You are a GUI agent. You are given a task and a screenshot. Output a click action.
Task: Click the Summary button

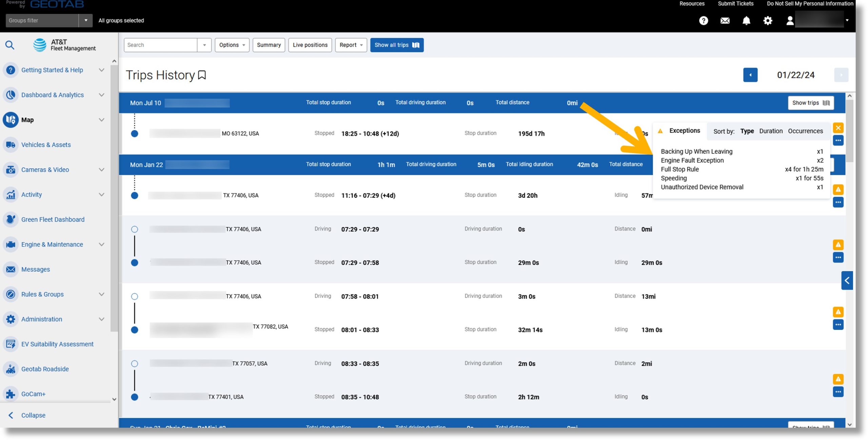pos(269,45)
